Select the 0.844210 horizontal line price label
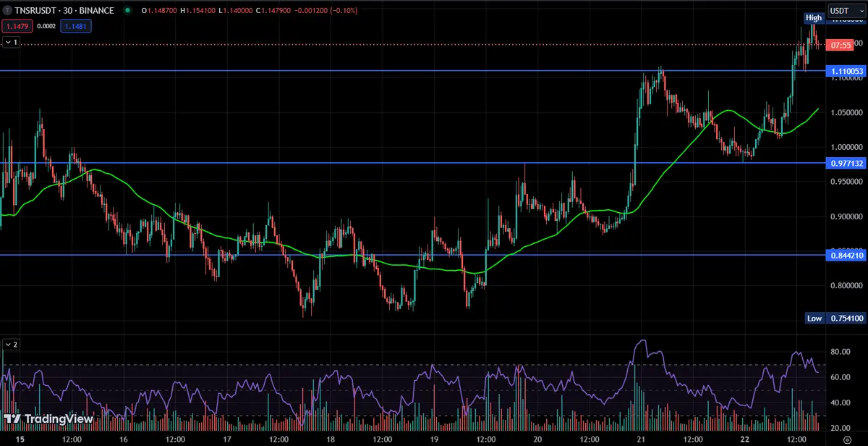The width and height of the screenshot is (868, 446). [x=845, y=255]
